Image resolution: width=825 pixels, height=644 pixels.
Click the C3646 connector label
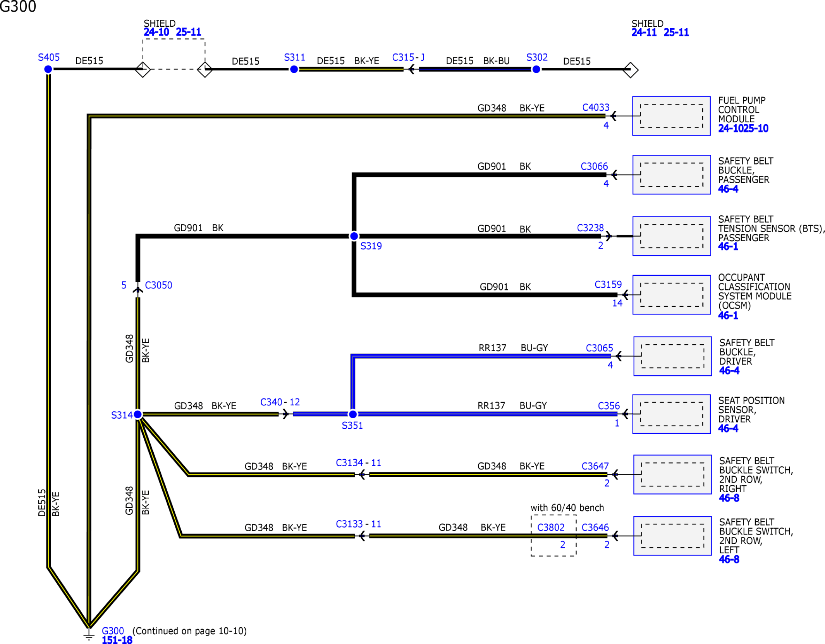click(x=595, y=528)
